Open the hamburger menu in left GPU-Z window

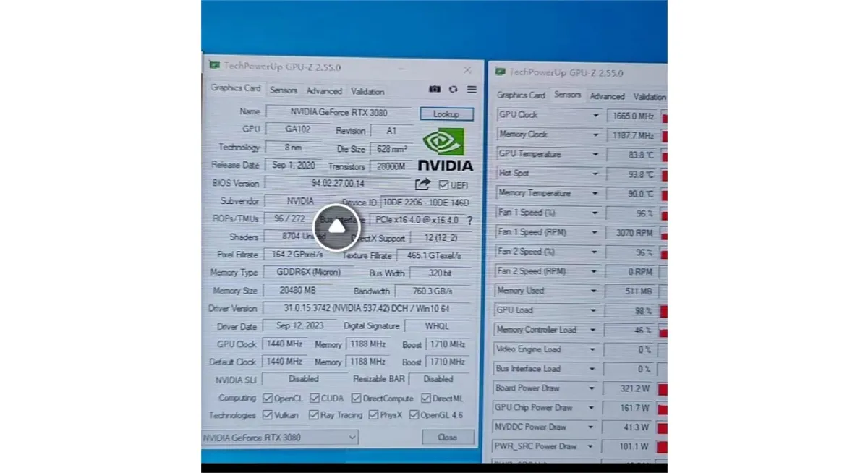point(472,90)
